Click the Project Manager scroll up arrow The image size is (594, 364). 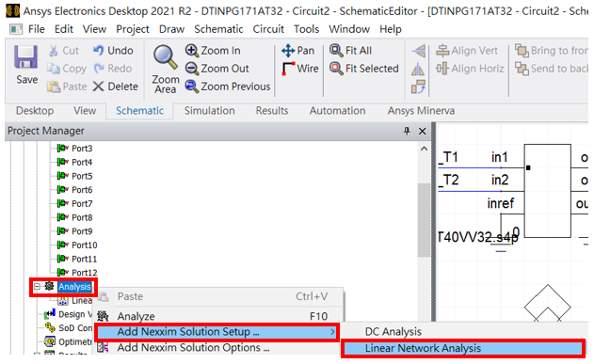[x=424, y=150]
